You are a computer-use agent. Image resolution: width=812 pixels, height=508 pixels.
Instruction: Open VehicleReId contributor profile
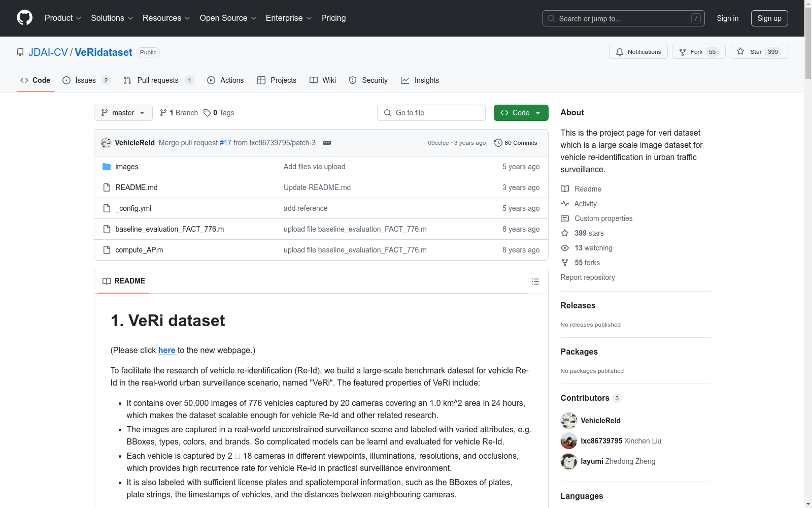(x=601, y=421)
